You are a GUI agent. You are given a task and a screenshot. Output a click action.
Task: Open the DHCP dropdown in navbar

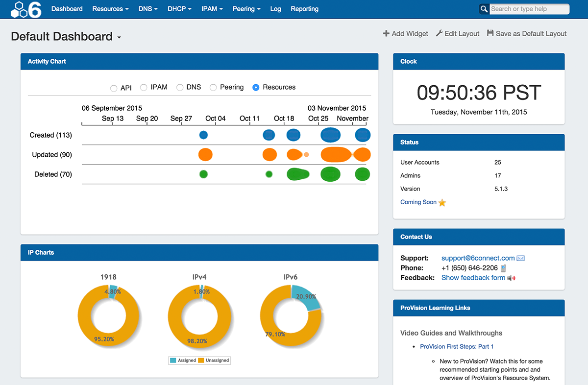[x=179, y=9]
